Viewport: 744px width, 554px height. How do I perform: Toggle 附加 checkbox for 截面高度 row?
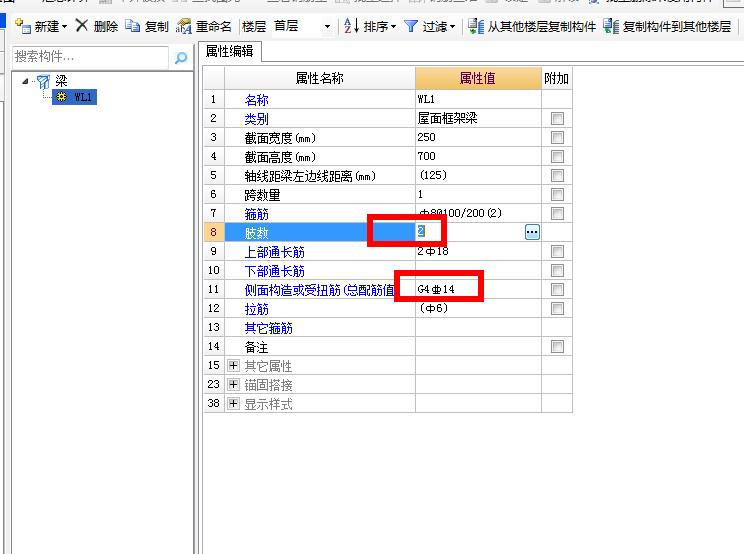coord(557,157)
